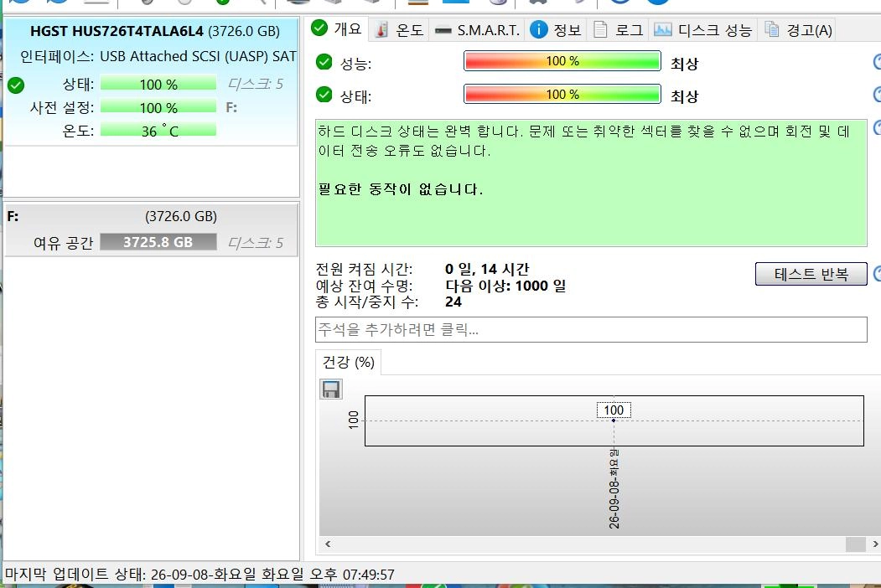Open the 경고(A) alerts tab

pos(798,30)
